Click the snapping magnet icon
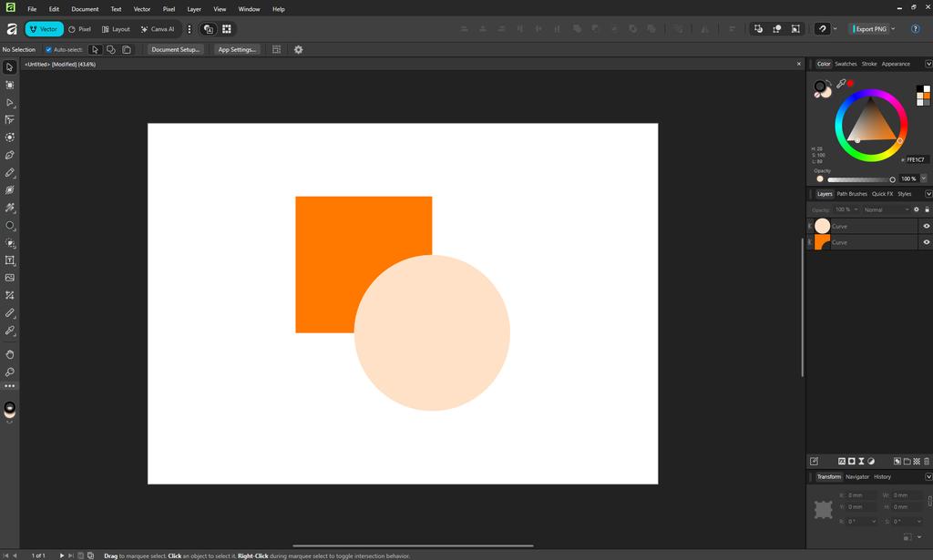This screenshot has width=933, height=560. coord(822,29)
